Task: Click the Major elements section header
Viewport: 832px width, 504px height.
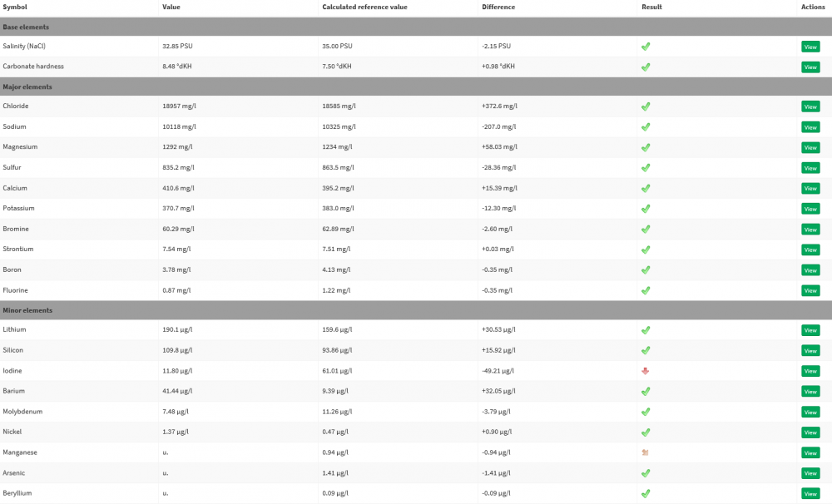Action: 27,86
